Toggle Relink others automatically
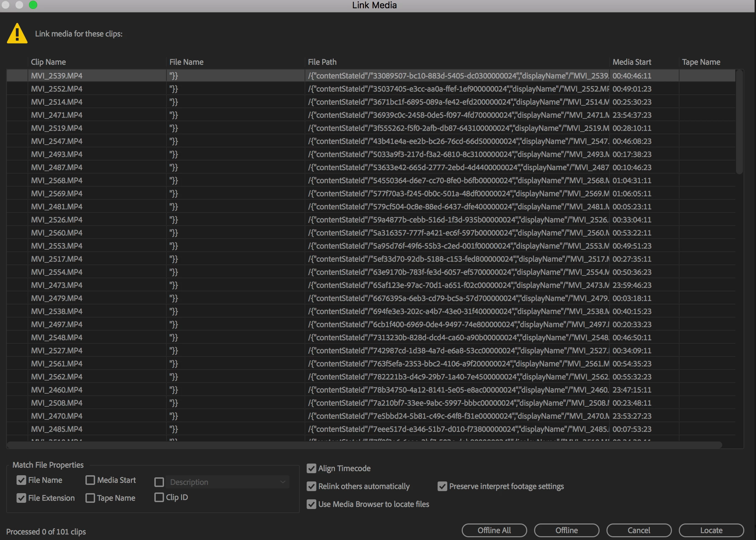The height and width of the screenshot is (540, 756). [311, 486]
